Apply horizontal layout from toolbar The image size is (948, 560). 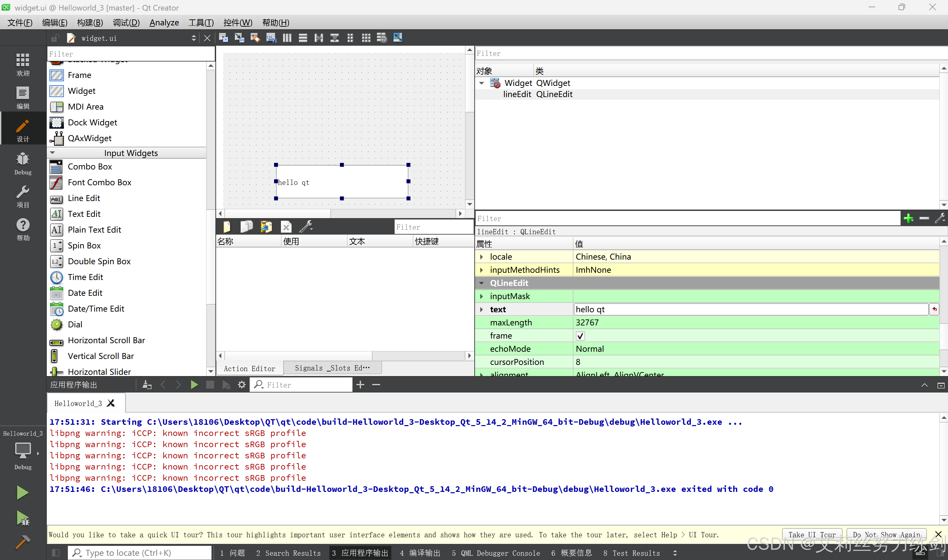click(x=287, y=38)
